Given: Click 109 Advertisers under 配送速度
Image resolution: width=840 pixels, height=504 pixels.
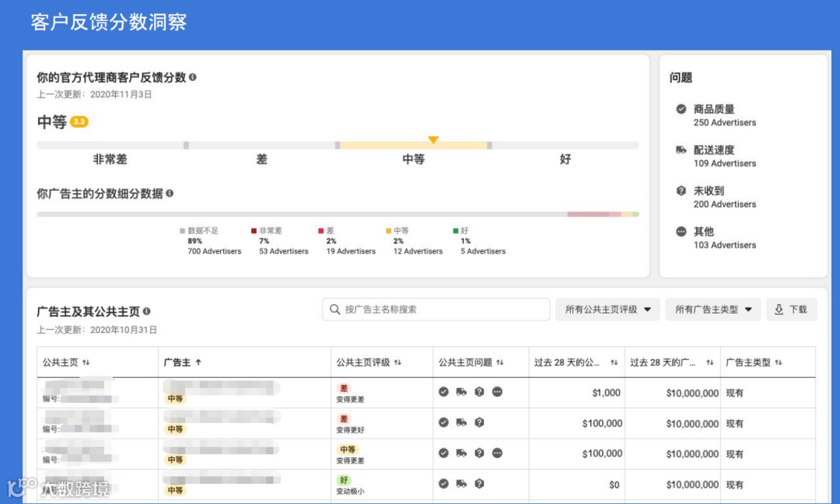Looking at the screenshot, I should pos(724,163).
